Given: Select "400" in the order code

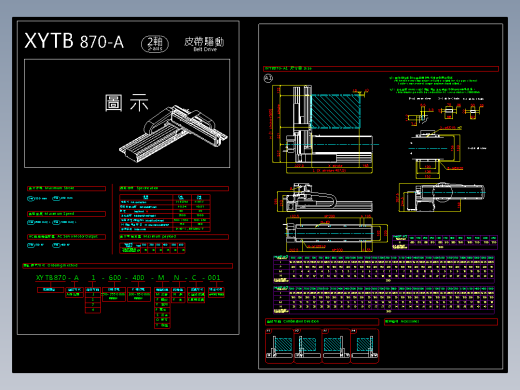Looking at the screenshot, I should click(x=138, y=278).
